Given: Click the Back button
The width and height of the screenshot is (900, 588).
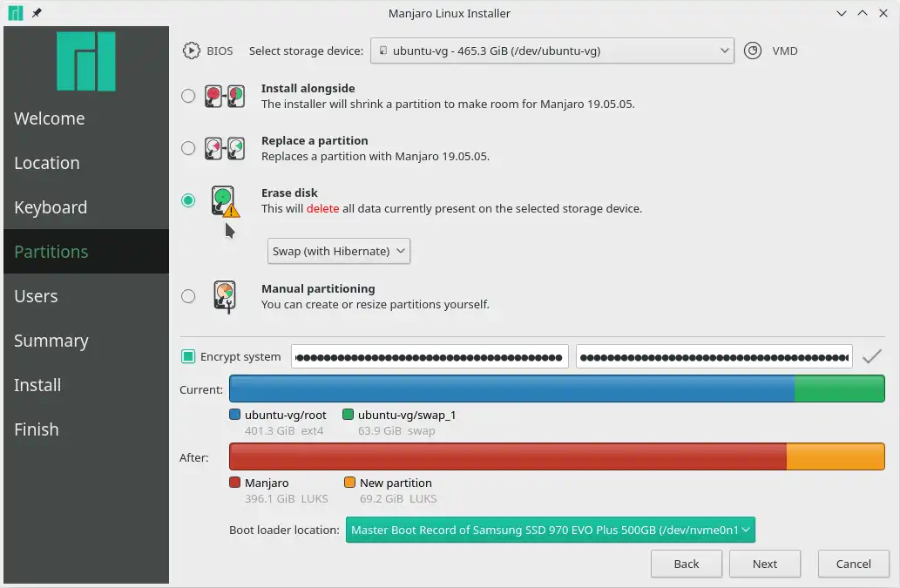Looking at the screenshot, I should pyautogui.click(x=687, y=564).
